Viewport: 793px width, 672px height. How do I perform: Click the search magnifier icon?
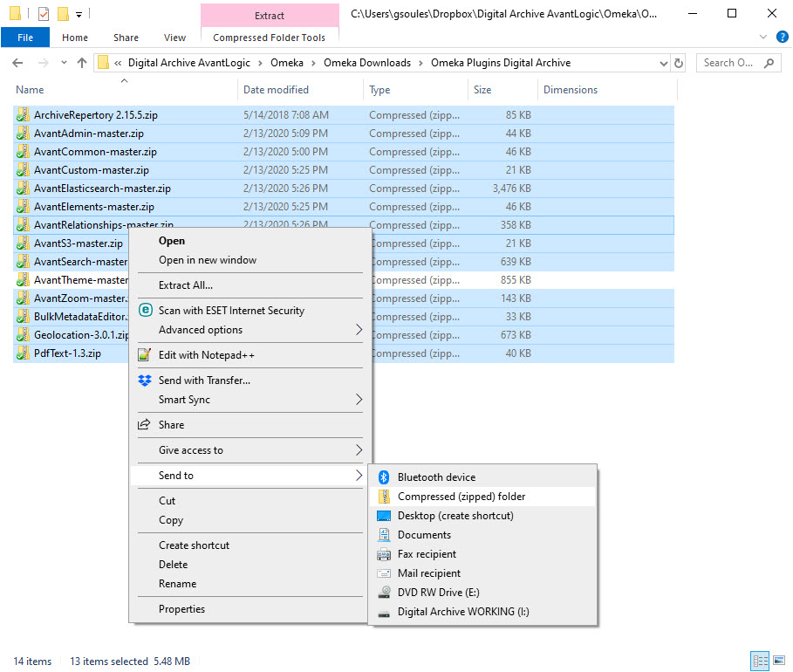click(769, 63)
